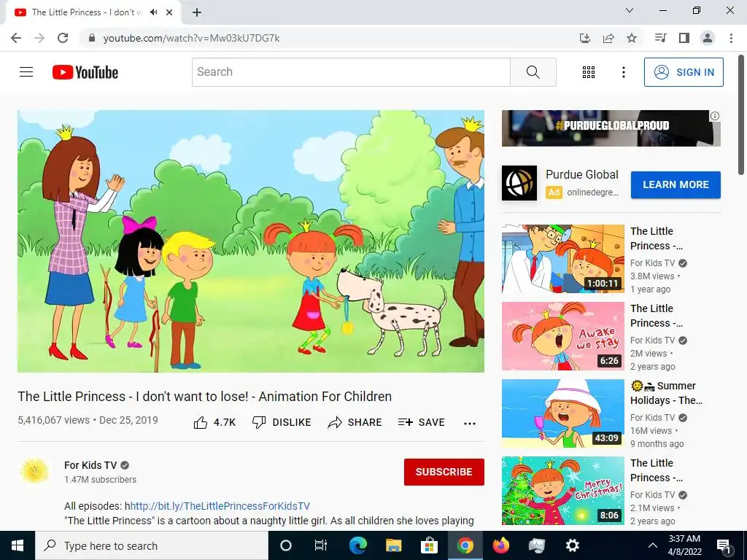Viewport: 747px width, 560px height.
Task: Mute the tab via its speaker icon
Action: pos(153,12)
